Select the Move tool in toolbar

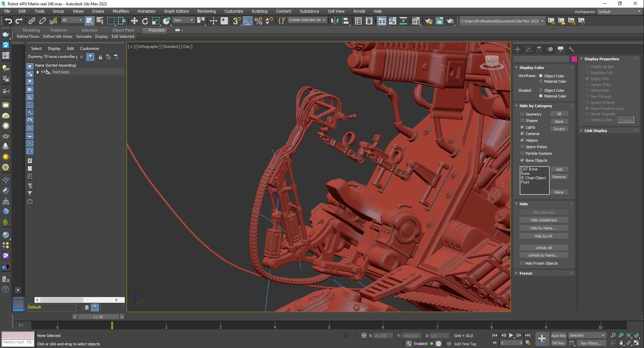tap(134, 21)
